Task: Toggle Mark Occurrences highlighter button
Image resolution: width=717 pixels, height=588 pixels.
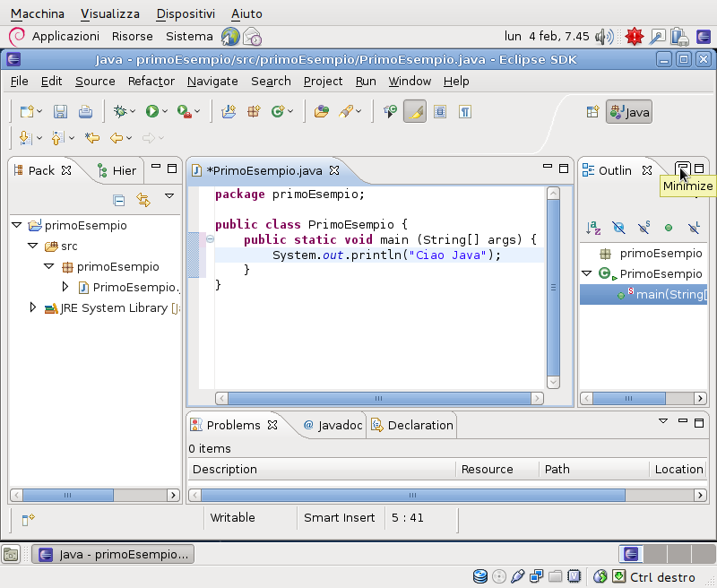Action: 415,111
